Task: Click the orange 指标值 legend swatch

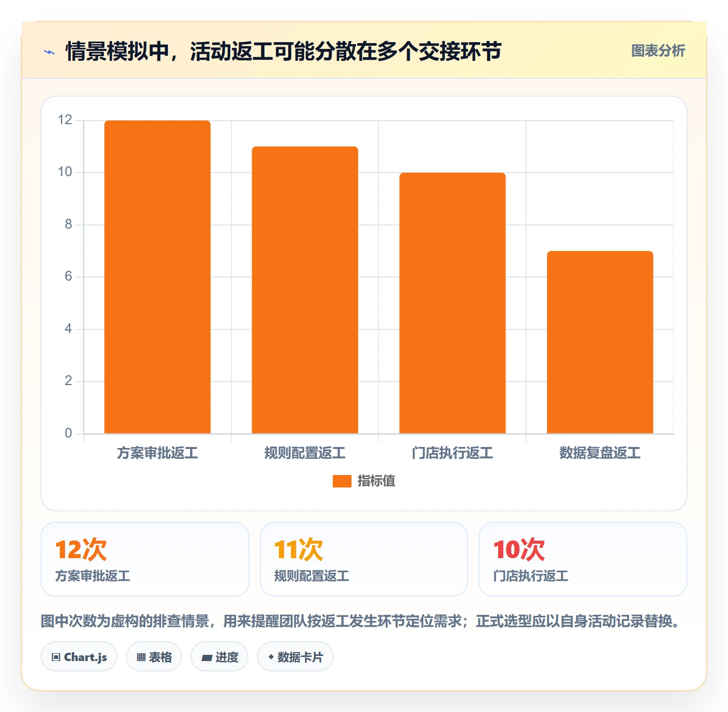Action: [342, 481]
